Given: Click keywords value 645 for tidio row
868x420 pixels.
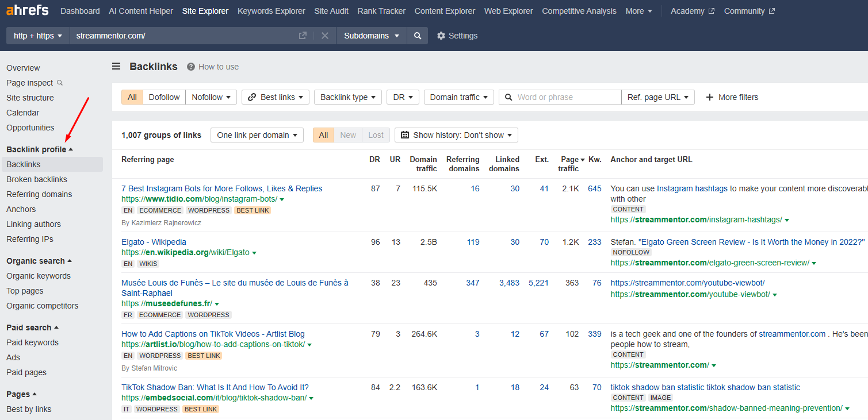Looking at the screenshot, I should tap(595, 188).
